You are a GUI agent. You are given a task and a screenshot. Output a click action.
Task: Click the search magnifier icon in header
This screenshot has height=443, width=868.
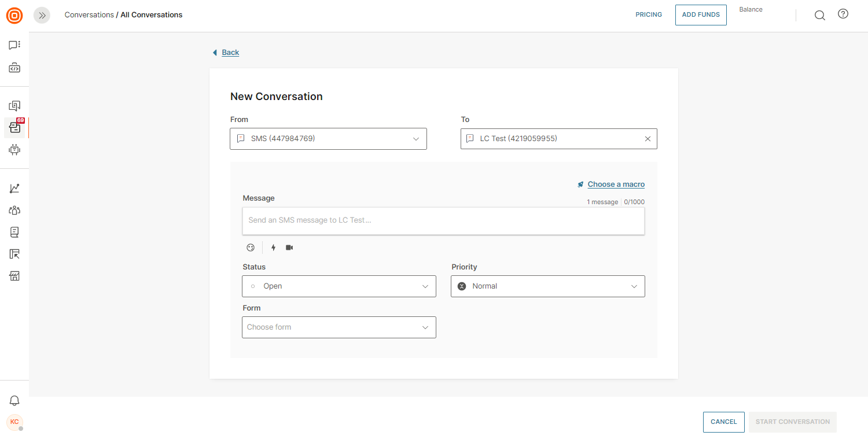[x=819, y=15]
